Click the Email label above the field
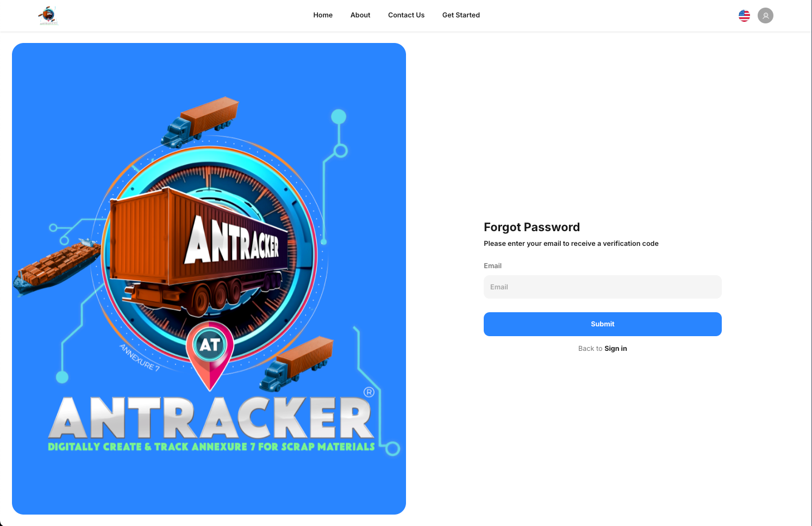812x526 pixels. click(x=492, y=266)
